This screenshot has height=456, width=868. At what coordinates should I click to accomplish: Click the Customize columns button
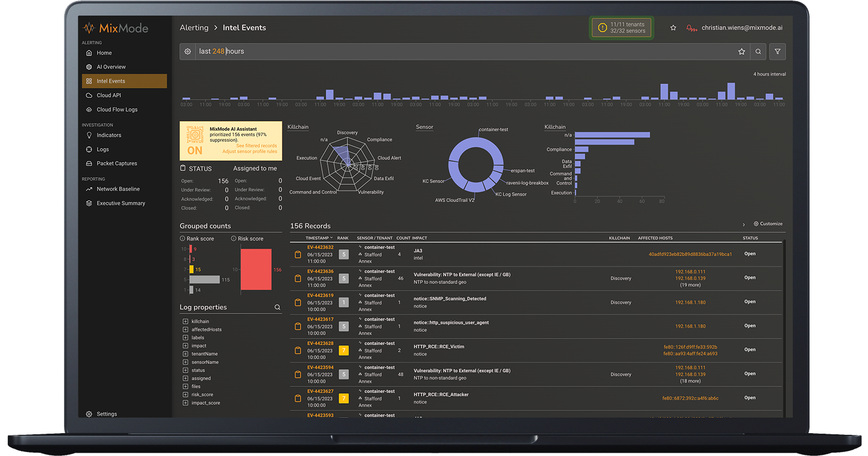[x=768, y=224]
